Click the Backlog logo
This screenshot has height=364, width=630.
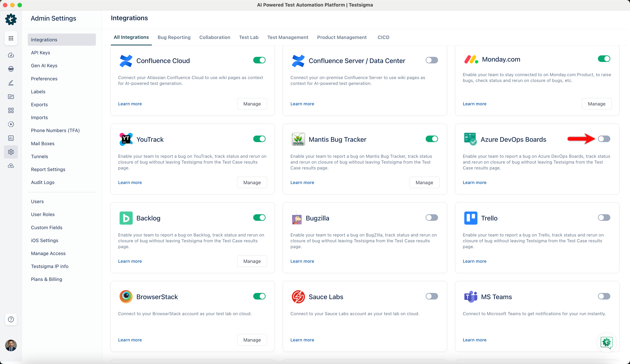126,218
